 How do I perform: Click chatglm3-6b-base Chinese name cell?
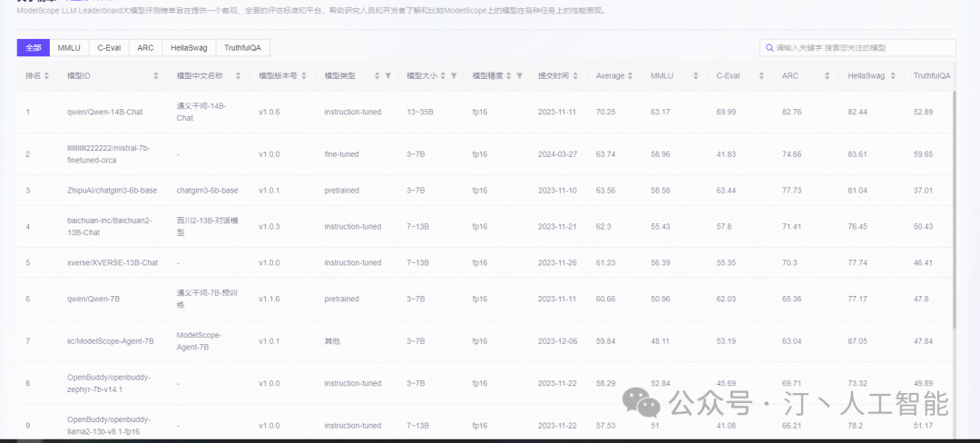click(207, 190)
